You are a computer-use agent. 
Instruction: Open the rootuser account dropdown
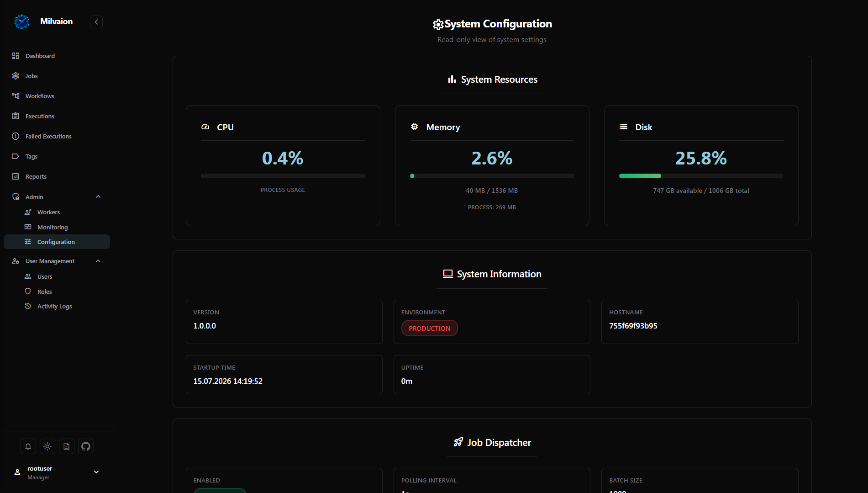click(96, 472)
